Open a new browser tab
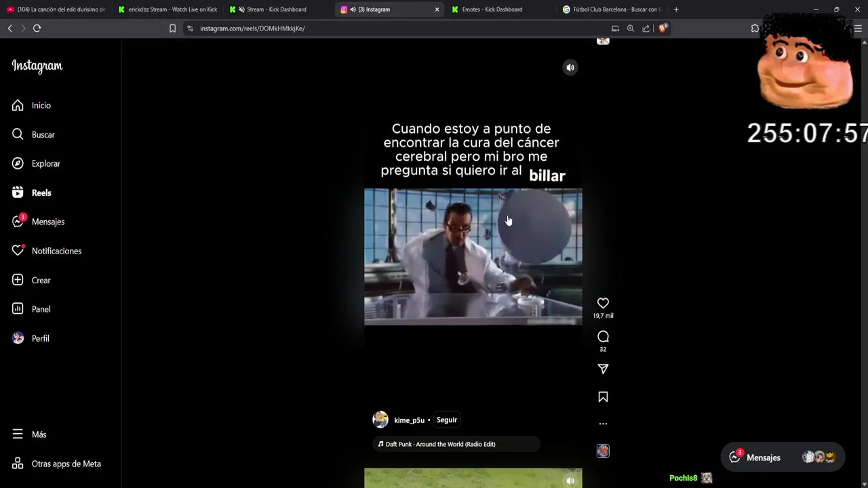This screenshot has height=488, width=868. point(676,9)
